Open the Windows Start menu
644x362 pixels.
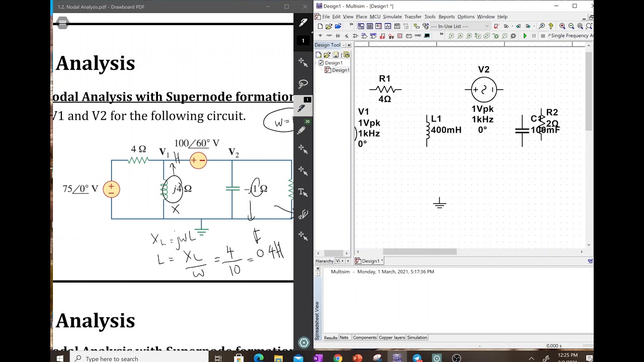tap(60, 358)
